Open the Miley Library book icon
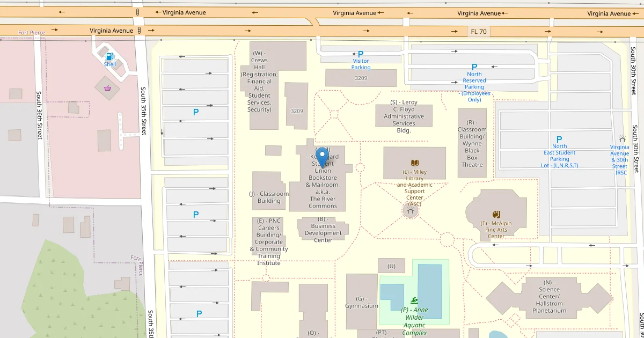This screenshot has width=644, height=338. (x=414, y=163)
